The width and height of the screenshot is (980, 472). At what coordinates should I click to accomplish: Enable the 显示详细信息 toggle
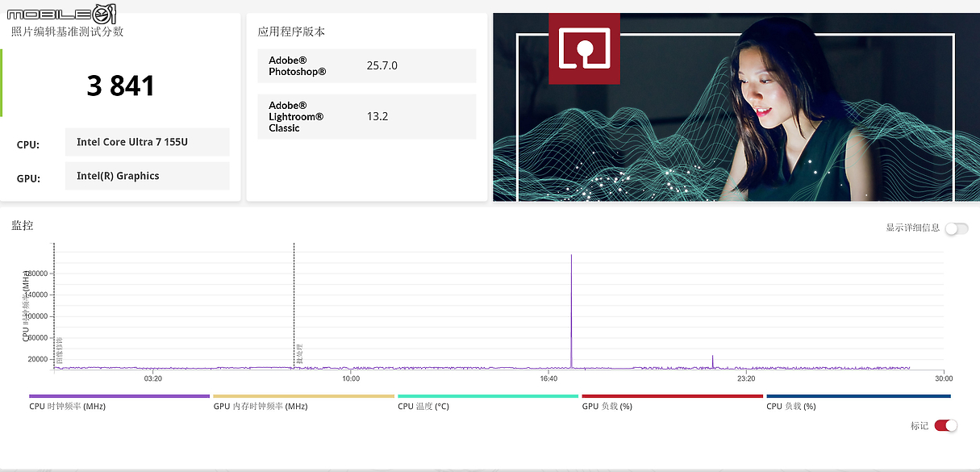[x=956, y=228]
